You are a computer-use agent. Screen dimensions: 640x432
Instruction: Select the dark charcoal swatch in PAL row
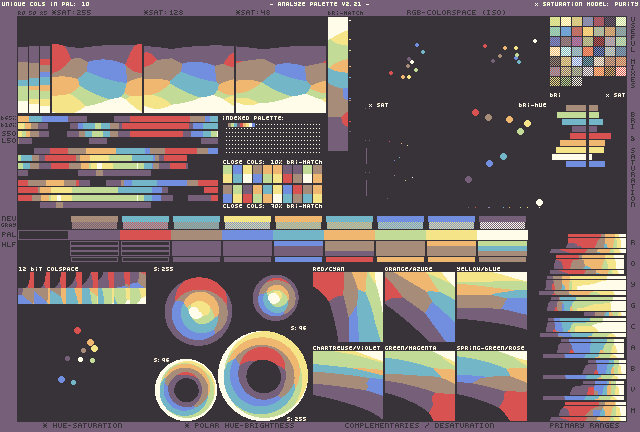click(43, 235)
